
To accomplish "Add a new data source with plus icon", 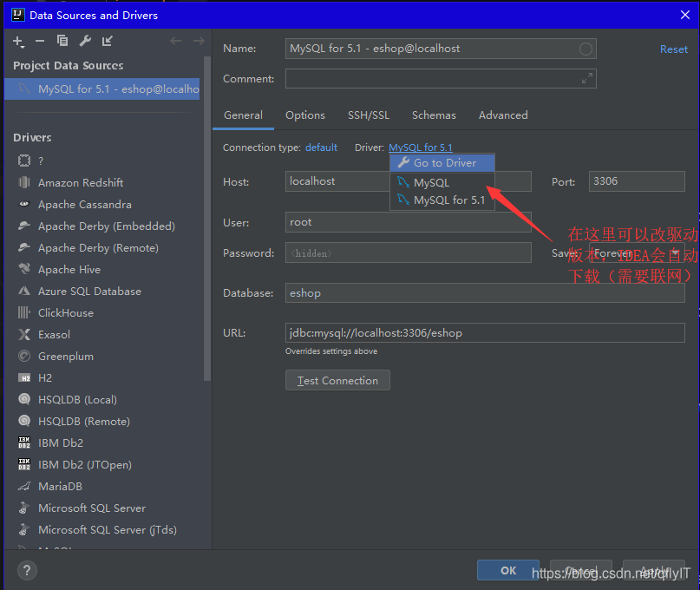I will 18,42.
